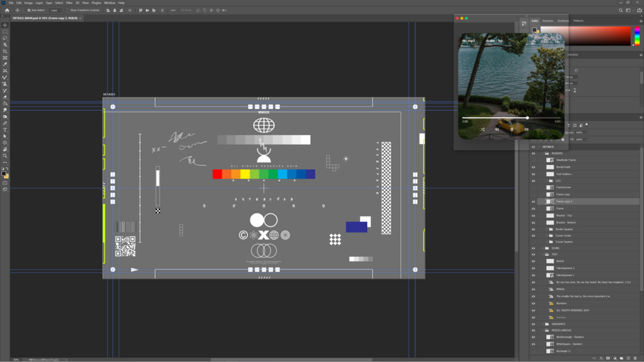Image resolution: width=644 pixels, height=362 pixels.
Task: Switch to the Swatches tab
Action: click(x=547, y=21)
